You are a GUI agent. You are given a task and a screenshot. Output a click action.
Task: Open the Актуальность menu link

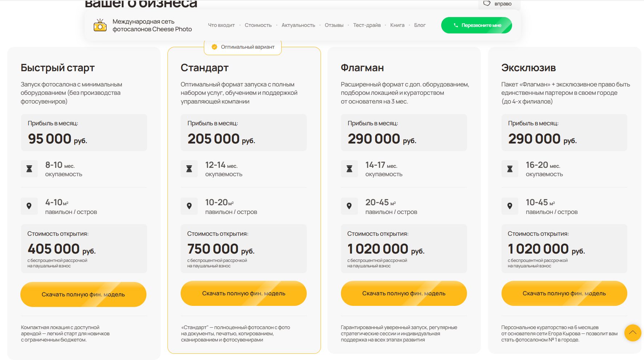298,25
